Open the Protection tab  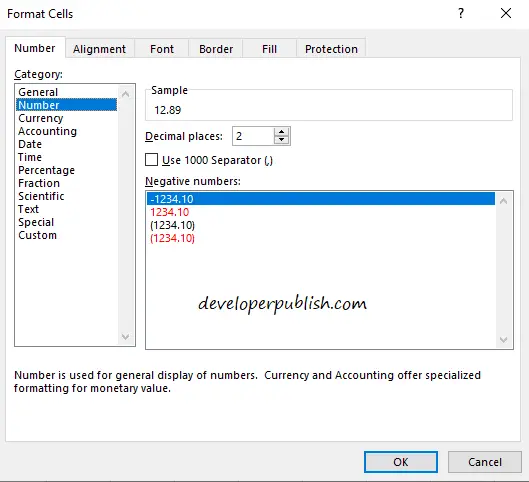coord(331,49)
